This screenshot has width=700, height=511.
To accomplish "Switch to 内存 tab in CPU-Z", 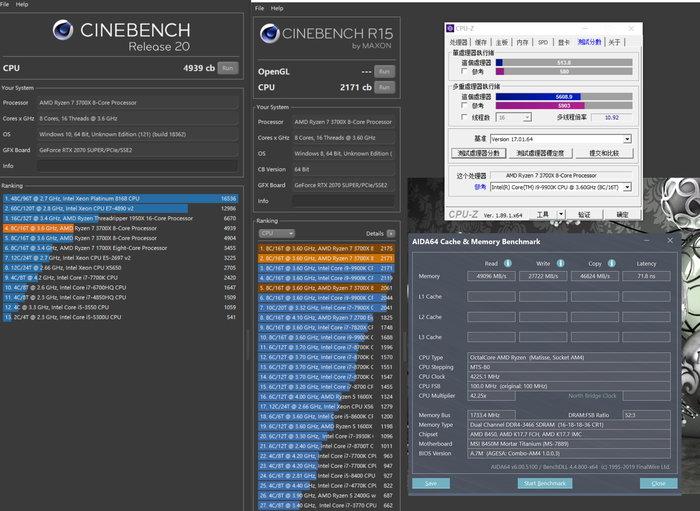I will pyautogui.click(x=522, y=42).
